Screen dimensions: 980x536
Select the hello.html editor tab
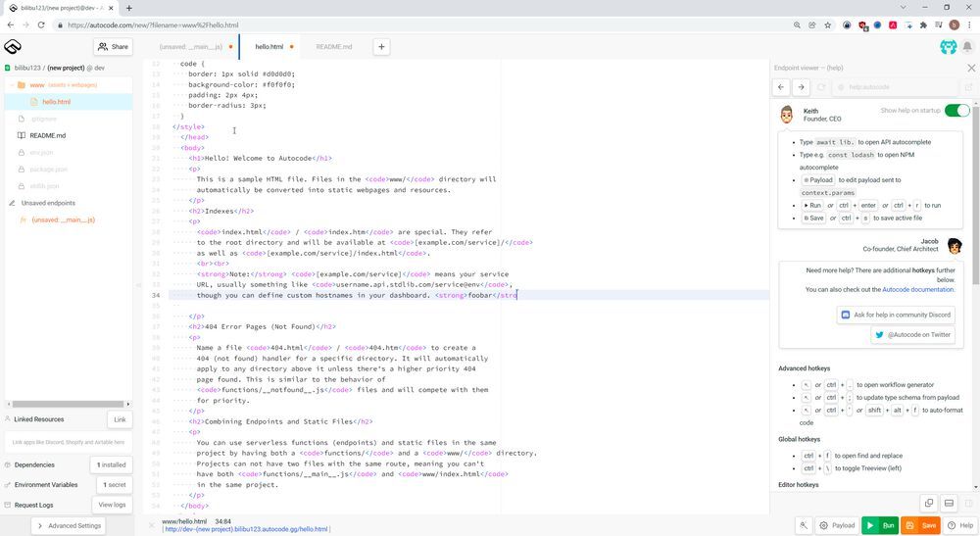[x=269, y=47]
